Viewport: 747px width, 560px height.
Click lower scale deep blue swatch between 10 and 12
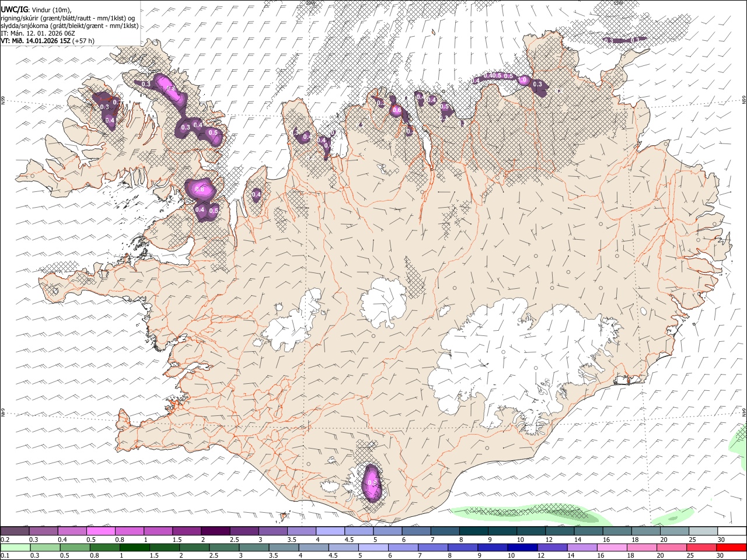point(522,548)
